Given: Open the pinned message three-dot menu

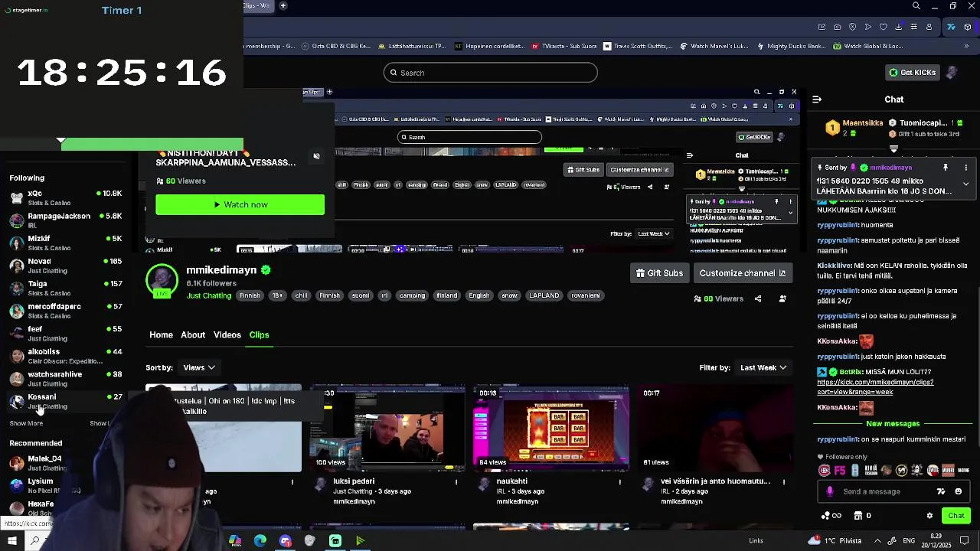Looking at the screenshot, I should [x=965, y=167].
